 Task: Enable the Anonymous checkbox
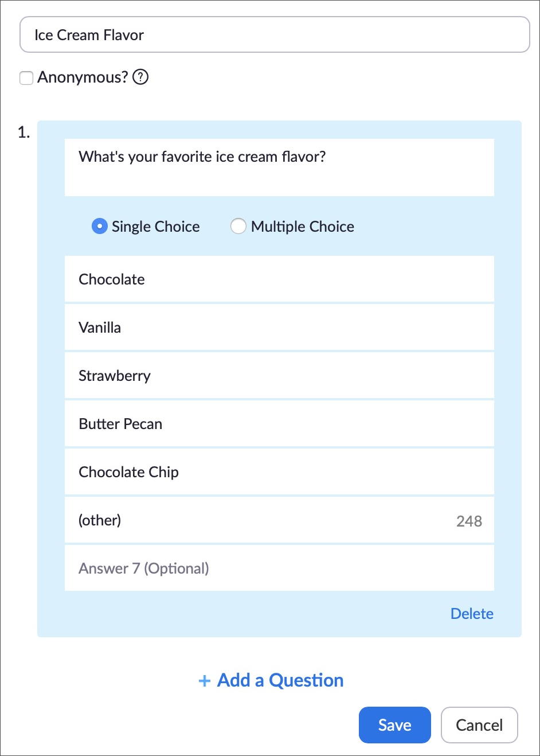tap(26, 77)
